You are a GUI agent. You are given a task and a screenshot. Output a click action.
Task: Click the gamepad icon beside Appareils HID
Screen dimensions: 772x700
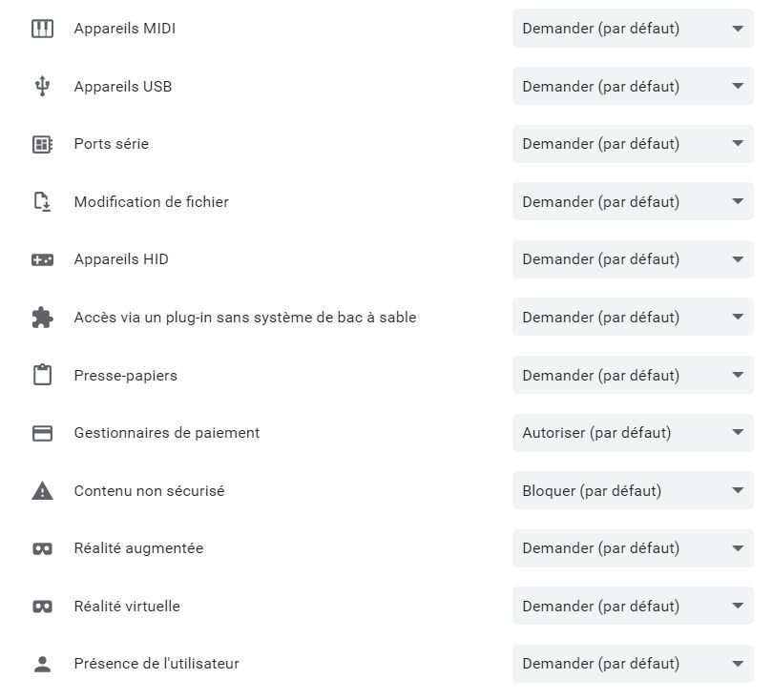tap(42, 259)
